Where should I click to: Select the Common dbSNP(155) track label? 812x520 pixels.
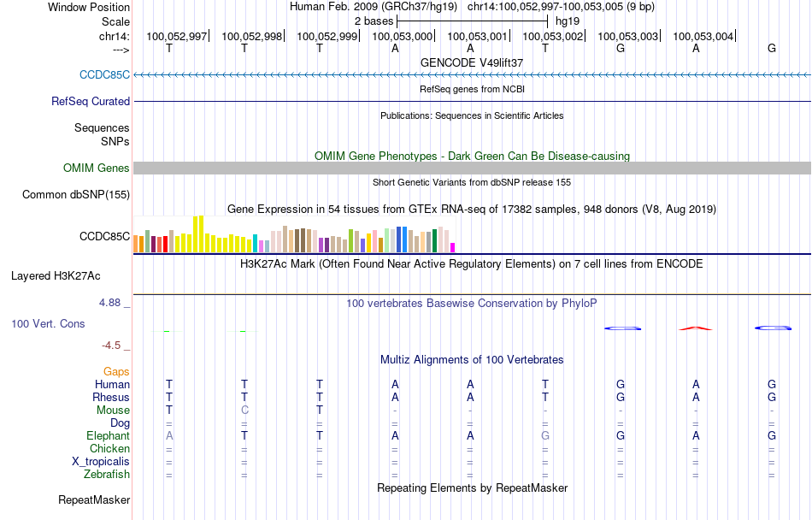76,195
